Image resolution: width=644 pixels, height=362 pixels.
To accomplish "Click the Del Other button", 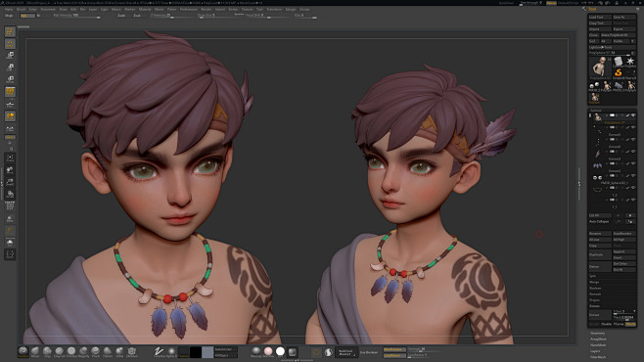I will (x=623, y=263).
